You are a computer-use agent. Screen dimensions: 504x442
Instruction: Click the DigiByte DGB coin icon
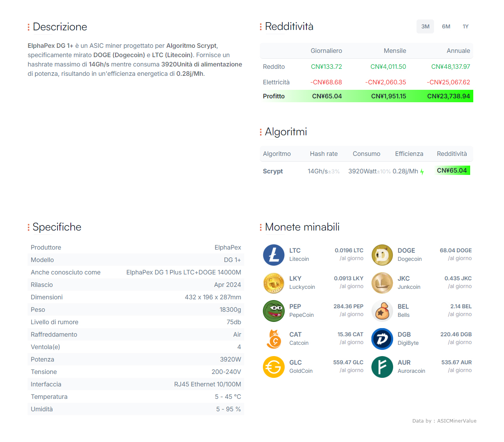tap(382, 339)
